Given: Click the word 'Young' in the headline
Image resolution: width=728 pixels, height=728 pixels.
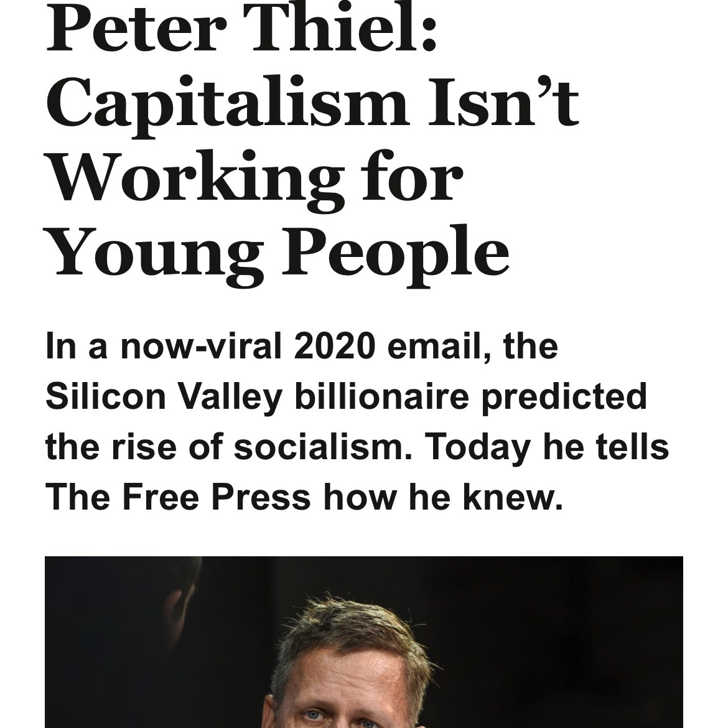Looking at the screenshot, I should click(156, 255).
